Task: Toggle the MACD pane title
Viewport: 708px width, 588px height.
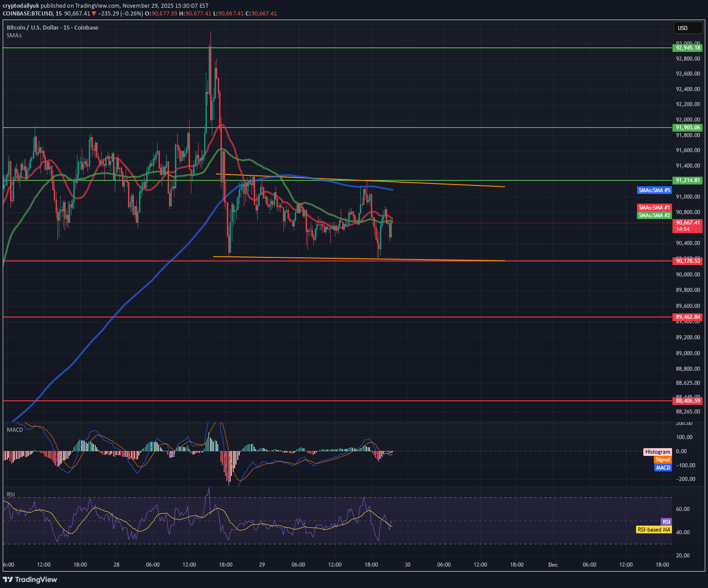Action: tap(14, 429)
